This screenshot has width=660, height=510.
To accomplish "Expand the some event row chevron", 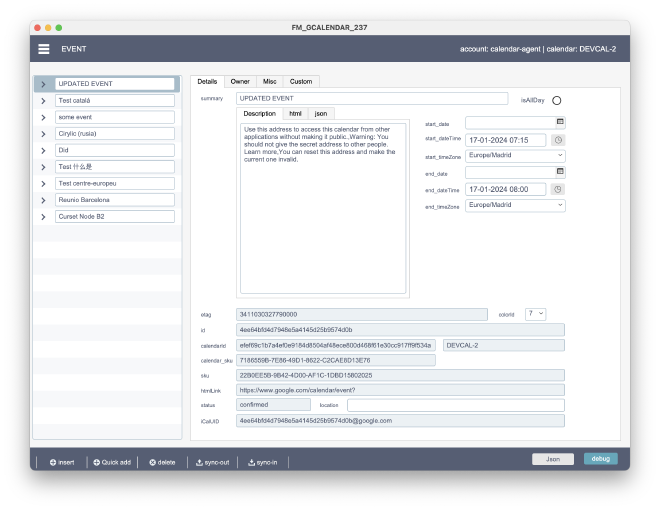I will point(43,117).
